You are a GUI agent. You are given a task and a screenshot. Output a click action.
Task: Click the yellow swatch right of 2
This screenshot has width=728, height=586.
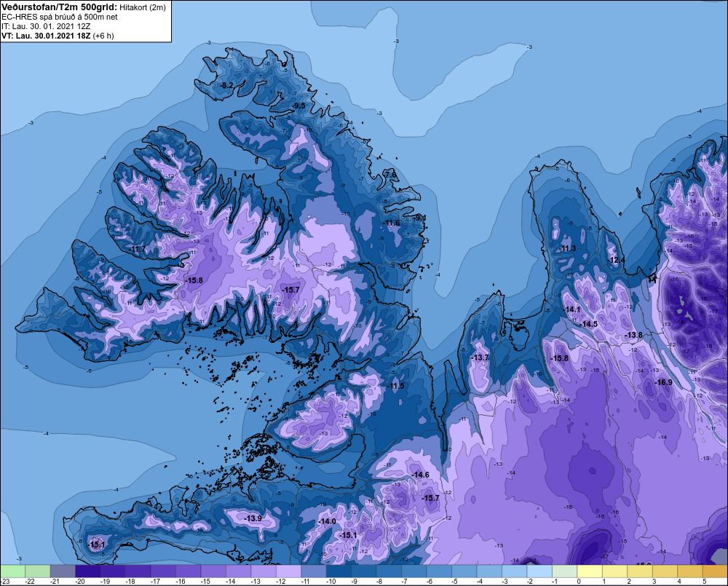(x=639, y=571)
